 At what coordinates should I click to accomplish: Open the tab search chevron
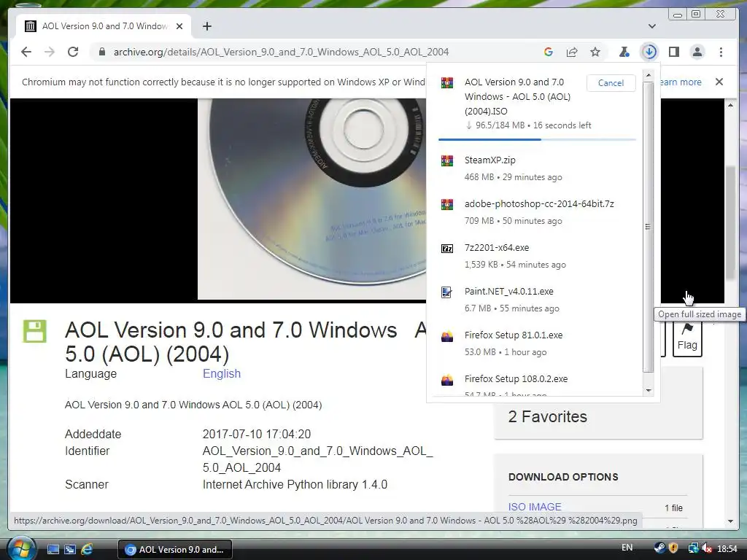[x=652, y=26]
